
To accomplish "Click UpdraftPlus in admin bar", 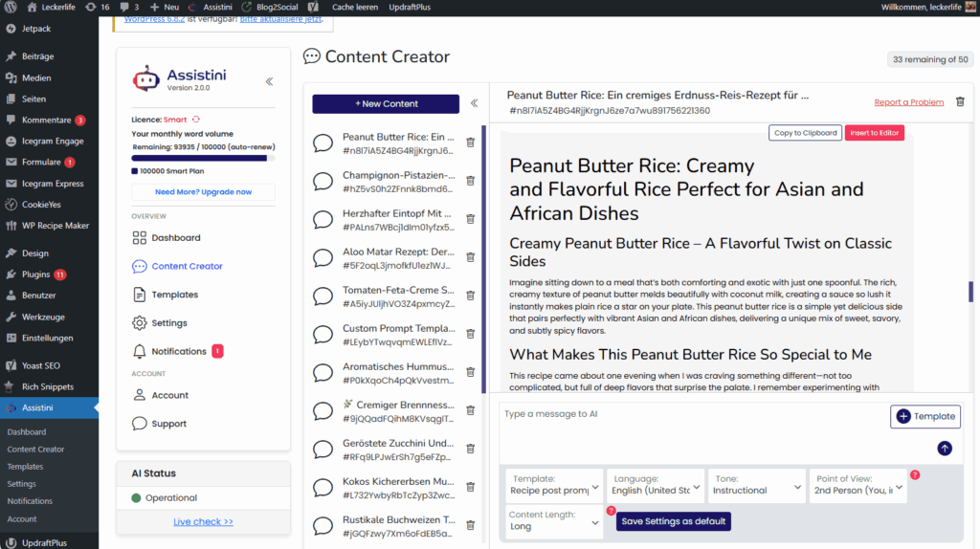I will (x=410, y=7).
